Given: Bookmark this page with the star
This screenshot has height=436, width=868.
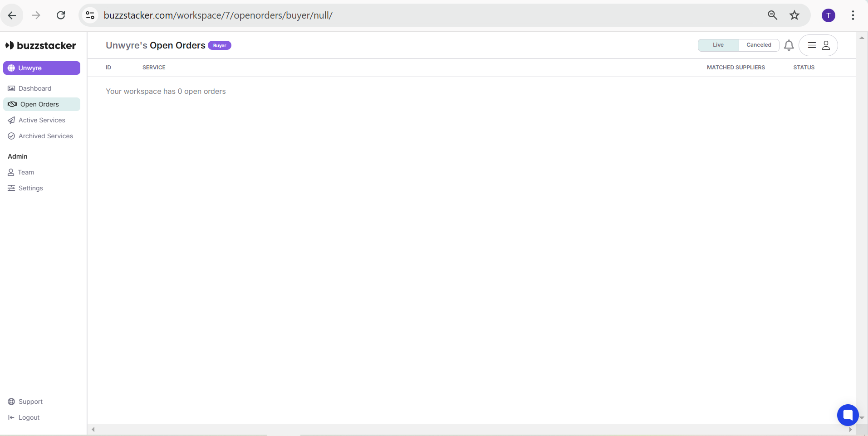Looking at the screenshot, I should (x=794, y=15).
